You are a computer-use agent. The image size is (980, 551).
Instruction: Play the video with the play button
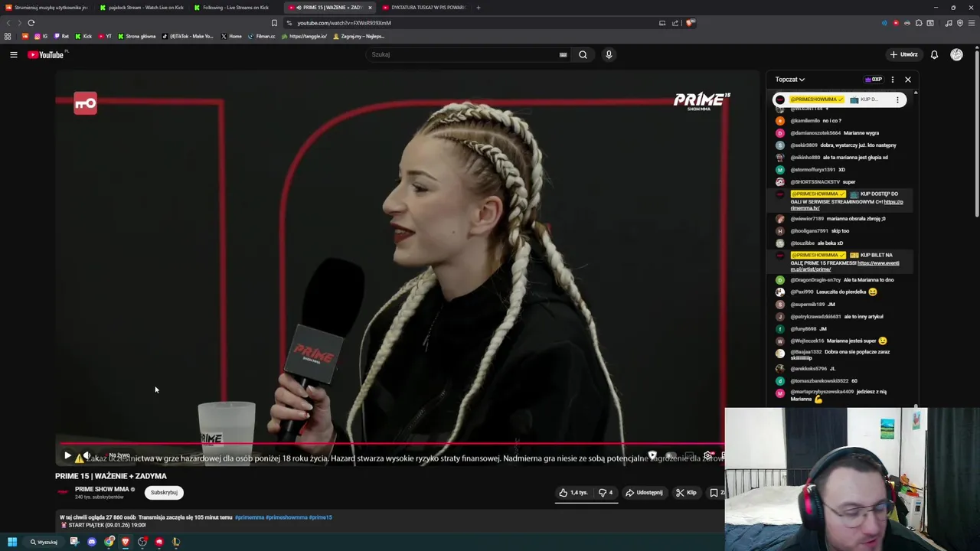pyautogui.click(x=67, y=455)
